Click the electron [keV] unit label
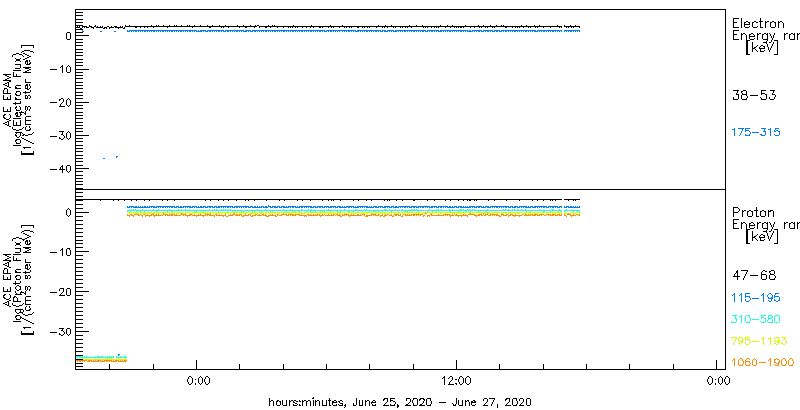This screenshot has width=800, height=410. click(761, 48)
